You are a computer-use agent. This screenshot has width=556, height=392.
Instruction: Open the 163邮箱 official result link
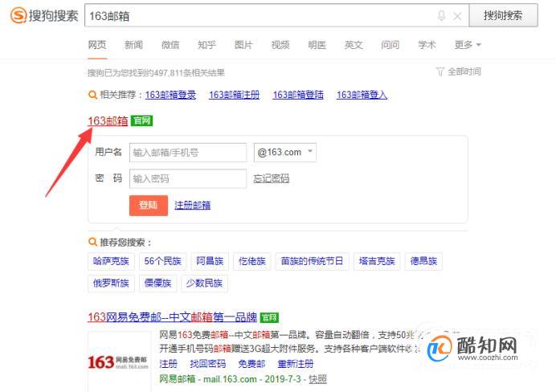[108, 120]
